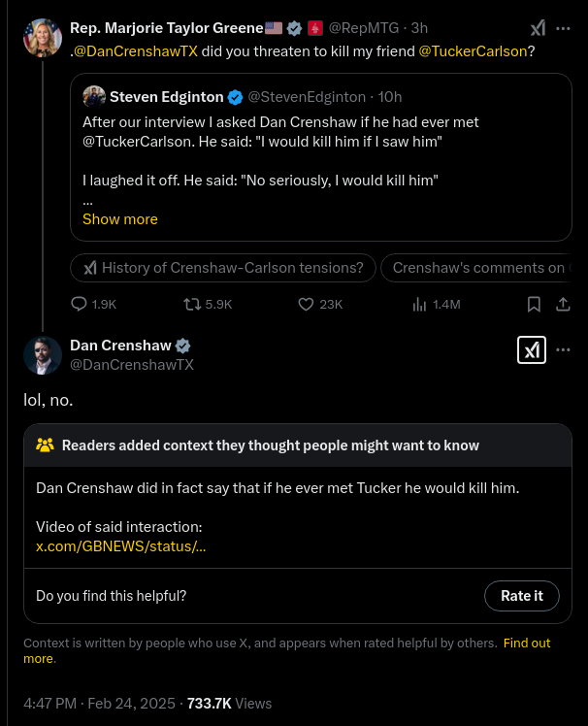Click the Find out more link
This screenshot has width=588, height=726.
527,643
